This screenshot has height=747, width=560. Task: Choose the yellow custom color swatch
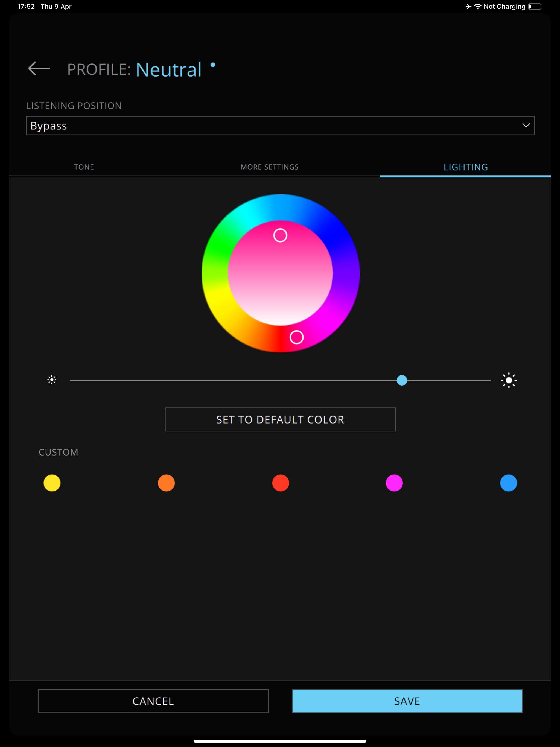point(52,483)
